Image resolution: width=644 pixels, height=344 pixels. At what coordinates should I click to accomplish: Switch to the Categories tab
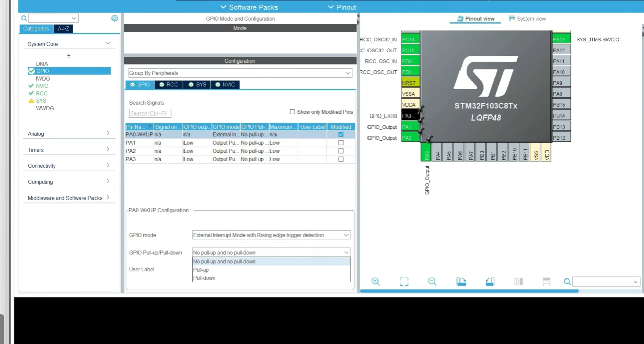pos(36,29)
